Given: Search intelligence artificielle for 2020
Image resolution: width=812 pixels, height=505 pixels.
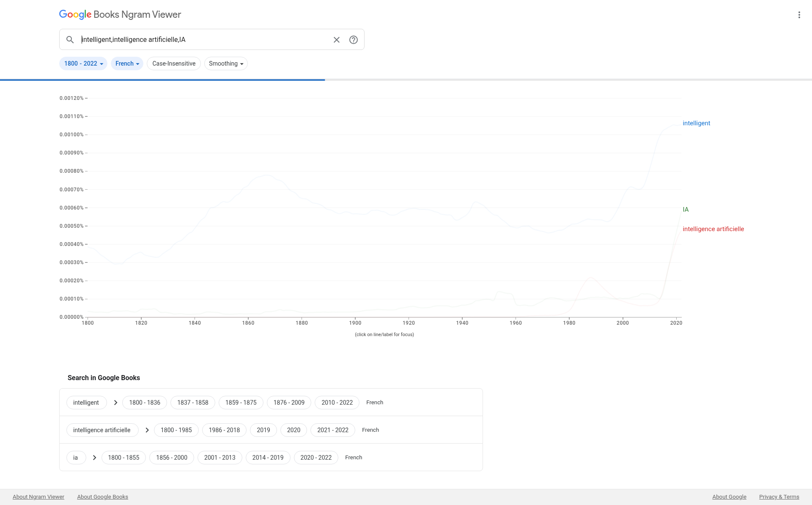Looking at the screenshot, I should tap(294, 430).
